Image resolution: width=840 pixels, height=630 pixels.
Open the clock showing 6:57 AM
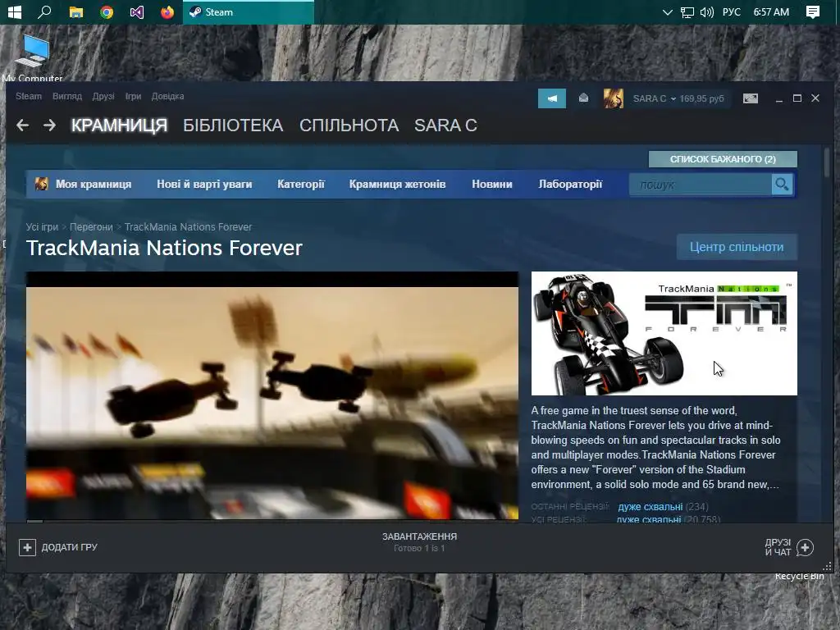click(x=771, y=11)
